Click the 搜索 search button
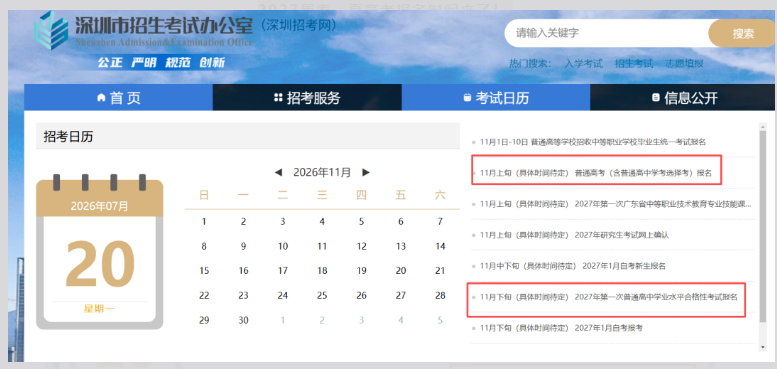777x369 pixels. point(743,33)
